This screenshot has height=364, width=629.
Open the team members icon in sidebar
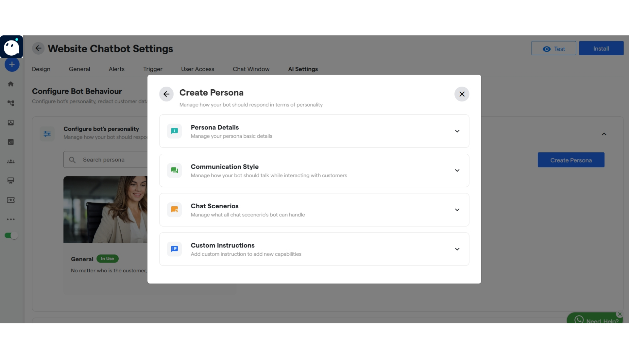point(11,161)
